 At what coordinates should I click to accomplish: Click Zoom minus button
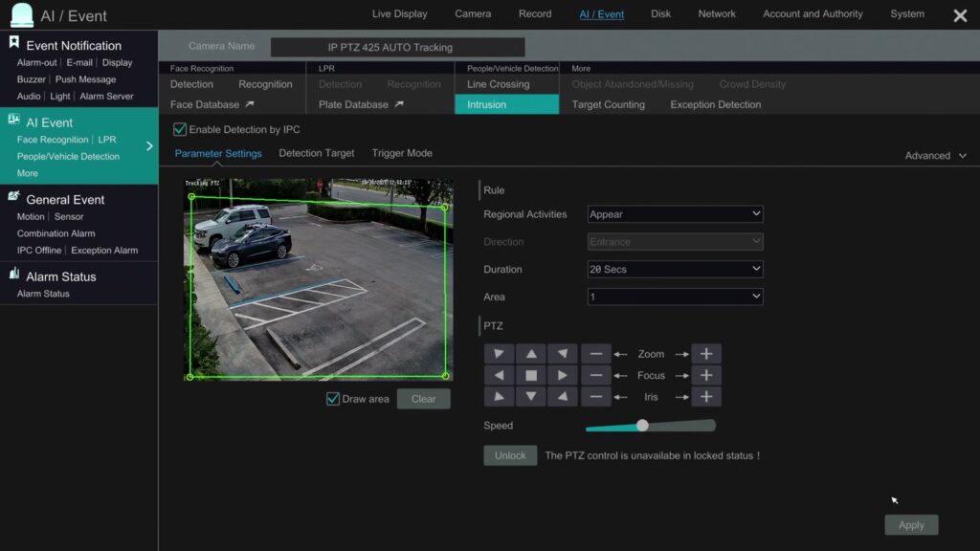[x=595, y=354]
